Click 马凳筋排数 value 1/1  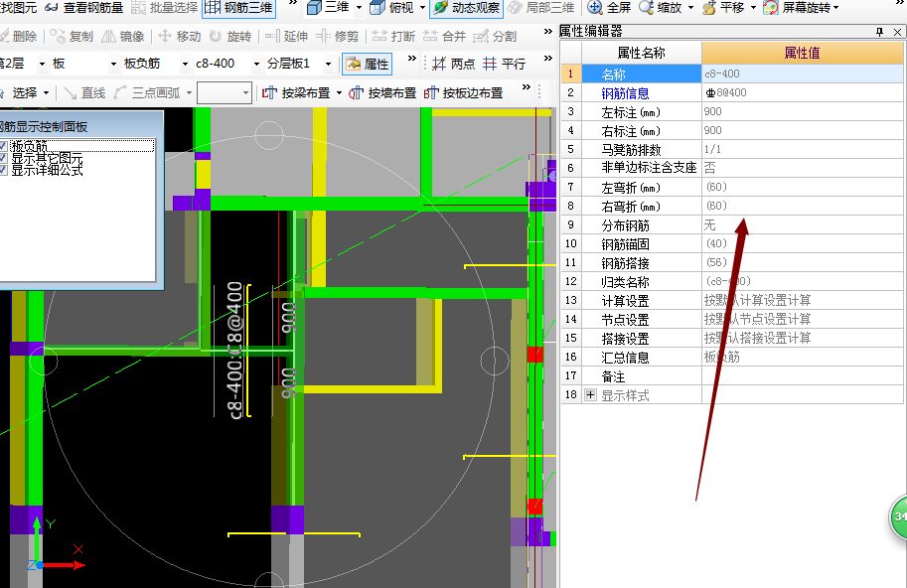803,149
